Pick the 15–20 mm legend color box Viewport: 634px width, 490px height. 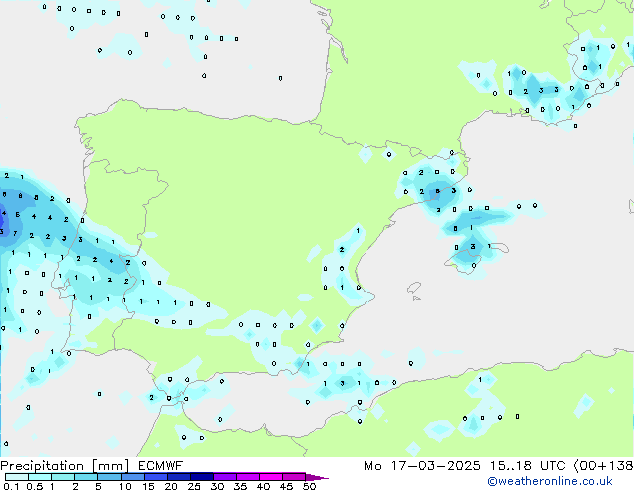155,477
